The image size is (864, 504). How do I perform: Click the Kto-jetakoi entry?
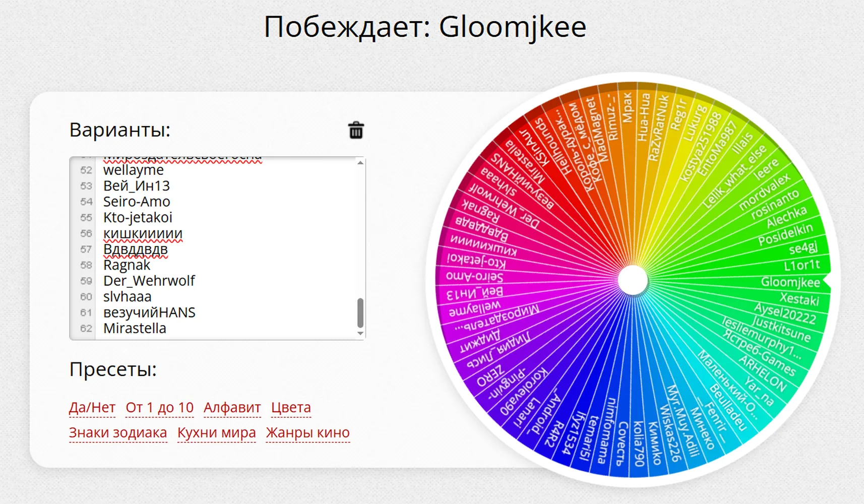(x=138, y=217)
